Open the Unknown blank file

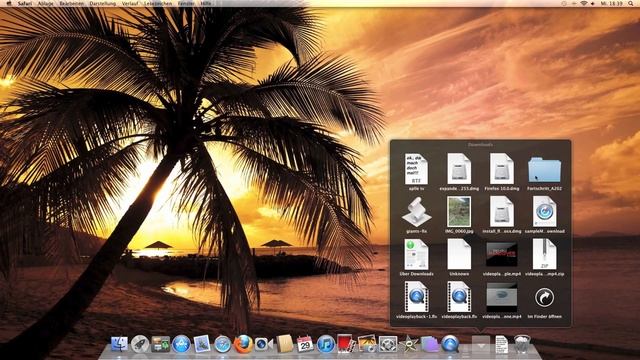459,255
